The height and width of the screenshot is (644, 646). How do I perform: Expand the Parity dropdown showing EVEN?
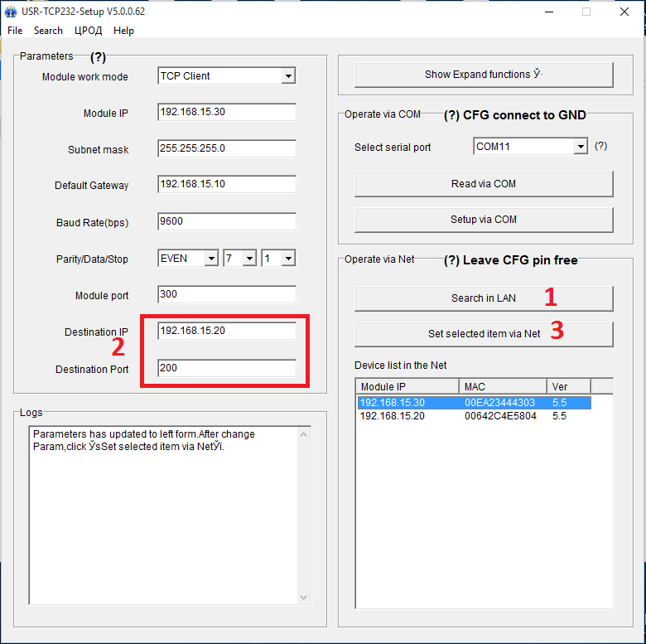click(210, 259)
